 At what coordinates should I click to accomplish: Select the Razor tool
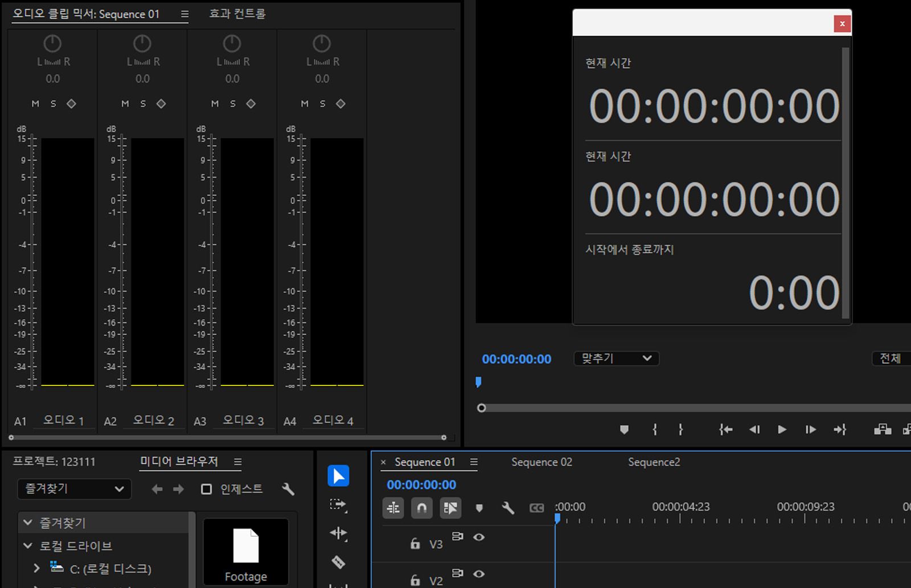click(338, 562)
